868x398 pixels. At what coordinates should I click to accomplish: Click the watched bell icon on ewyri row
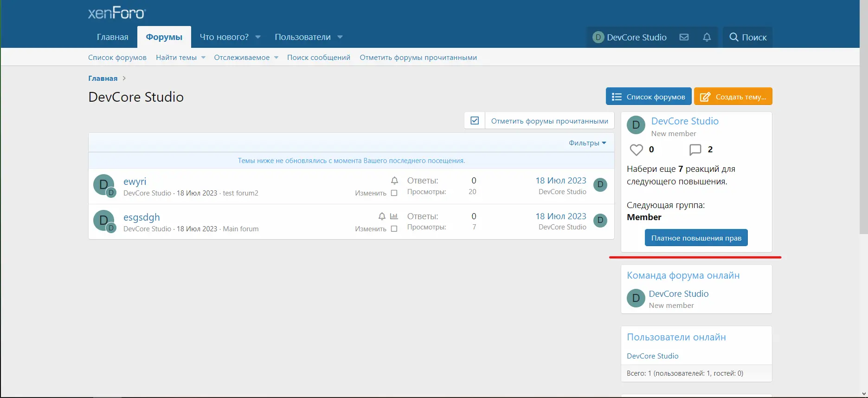[x=394, y=181]
